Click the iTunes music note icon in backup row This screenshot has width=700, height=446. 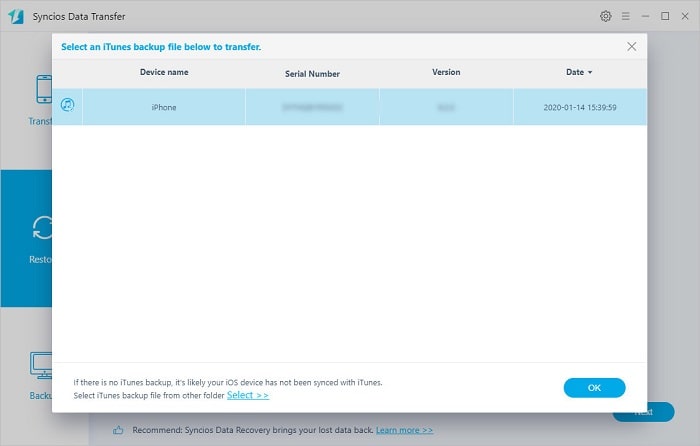click(67, 105)
